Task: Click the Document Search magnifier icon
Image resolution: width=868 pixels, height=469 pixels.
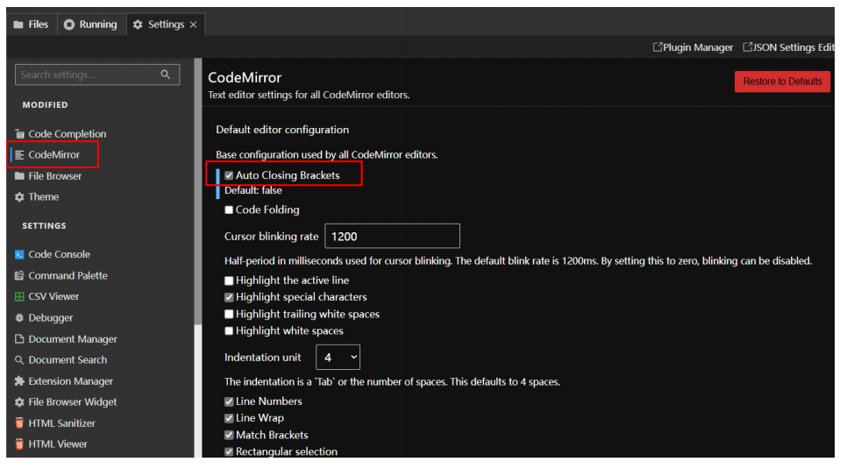Action: [19, 360]
